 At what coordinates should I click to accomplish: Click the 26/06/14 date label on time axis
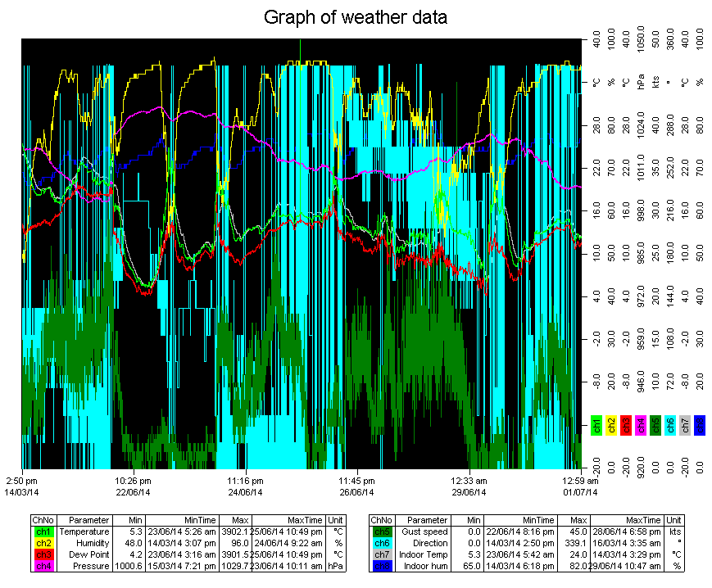356,492
